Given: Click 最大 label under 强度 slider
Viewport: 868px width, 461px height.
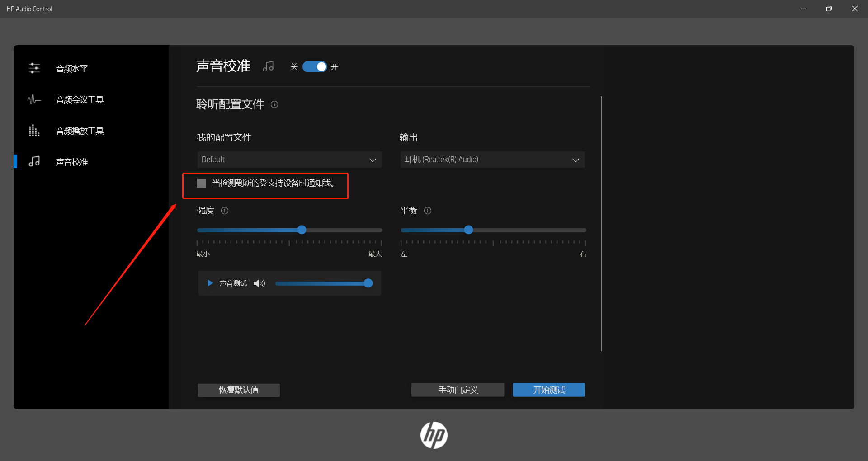Looking at the screenshot, I should 375,254.
